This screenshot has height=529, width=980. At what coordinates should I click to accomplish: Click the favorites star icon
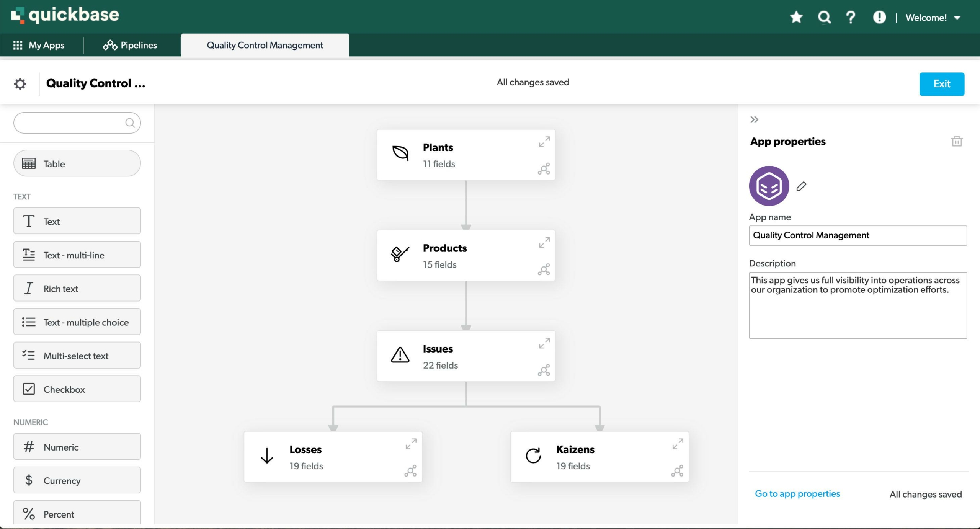(796, 17)
